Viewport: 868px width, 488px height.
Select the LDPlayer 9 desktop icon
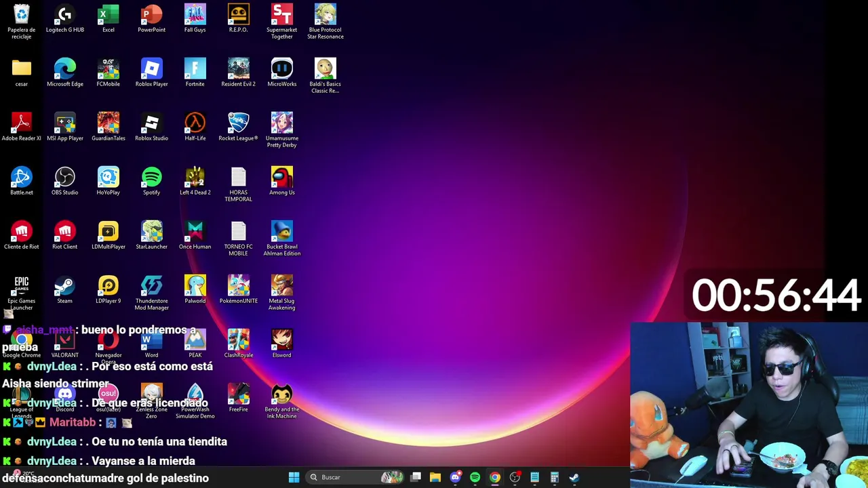click(108, 289)
